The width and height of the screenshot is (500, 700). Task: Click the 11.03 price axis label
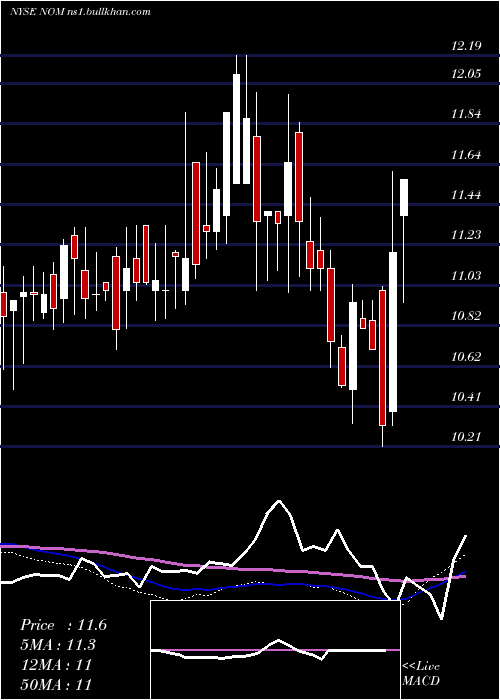click(467, 275)
